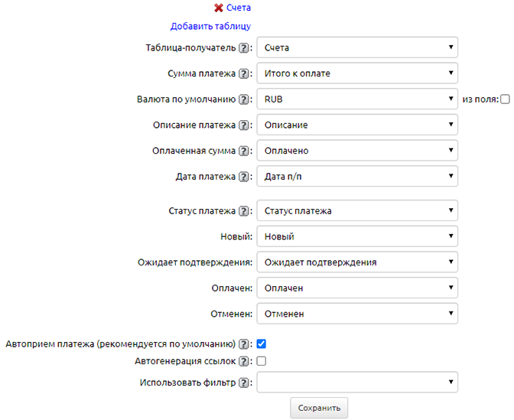Show help for Оплаченная сумма

point(245,151)
